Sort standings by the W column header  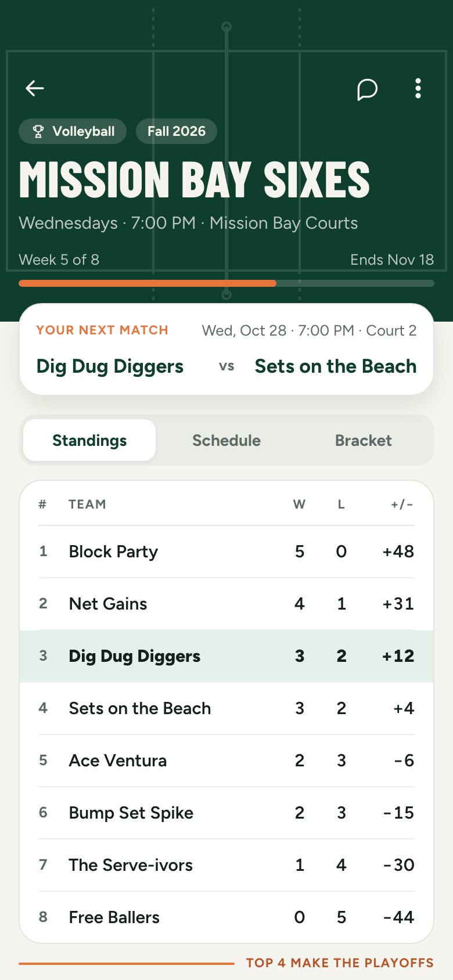299,505
